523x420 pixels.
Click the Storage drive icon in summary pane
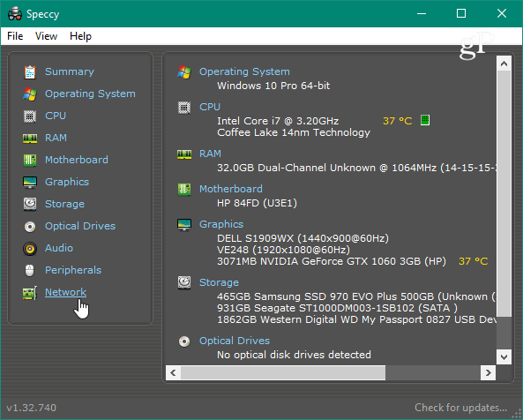pyautogui.click(x=184, y=283)
